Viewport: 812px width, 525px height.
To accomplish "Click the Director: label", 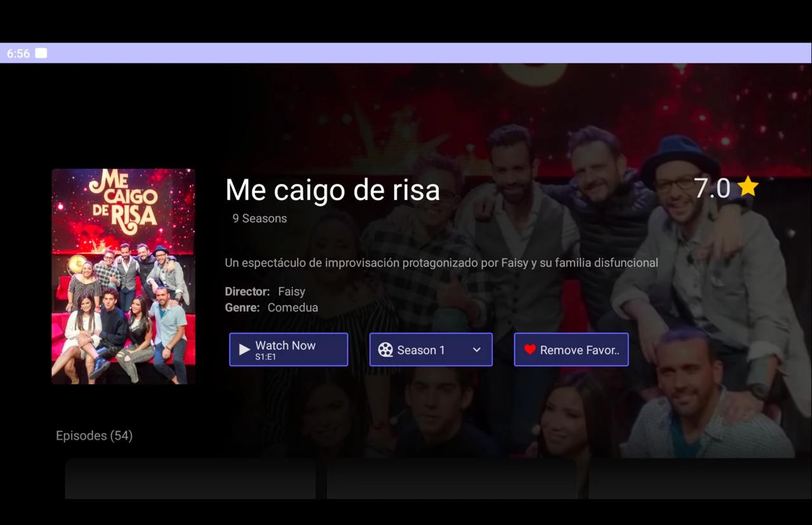I will coord(247,292).
